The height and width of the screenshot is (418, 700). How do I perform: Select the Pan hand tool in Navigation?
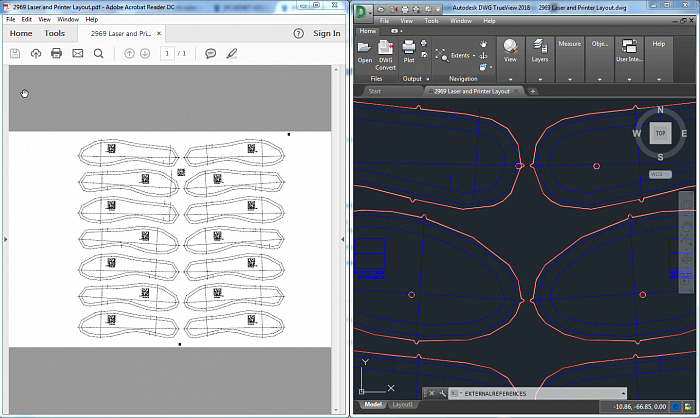pos(484,44)
